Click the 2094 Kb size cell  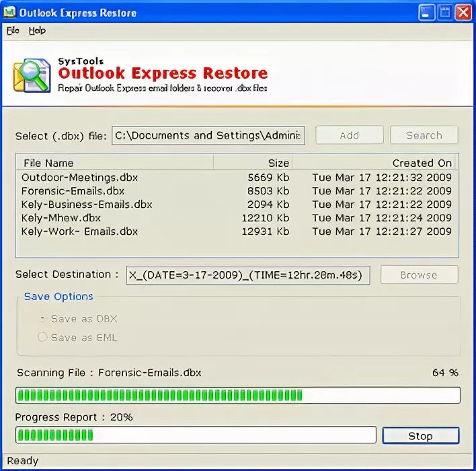[268, 205]
